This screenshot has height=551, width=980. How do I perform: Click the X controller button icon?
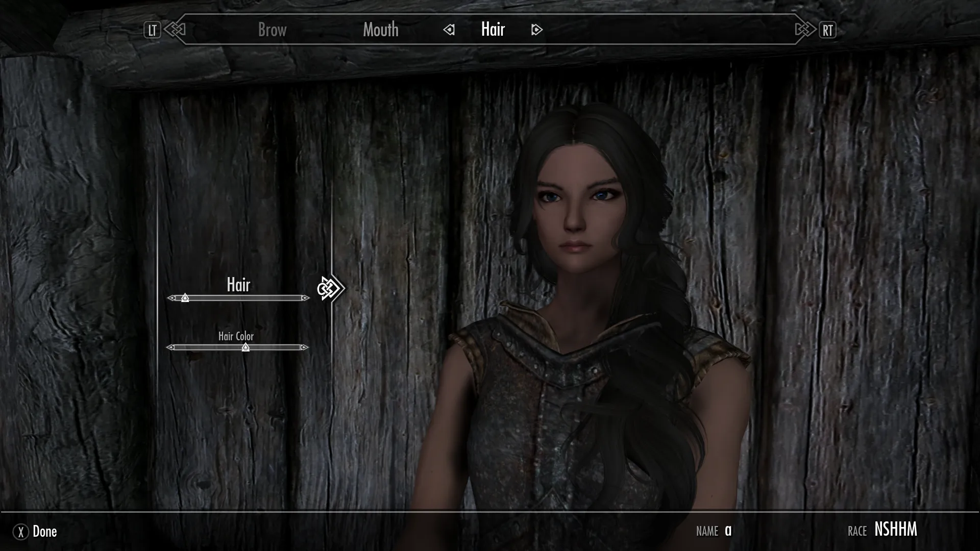point(21,532)
